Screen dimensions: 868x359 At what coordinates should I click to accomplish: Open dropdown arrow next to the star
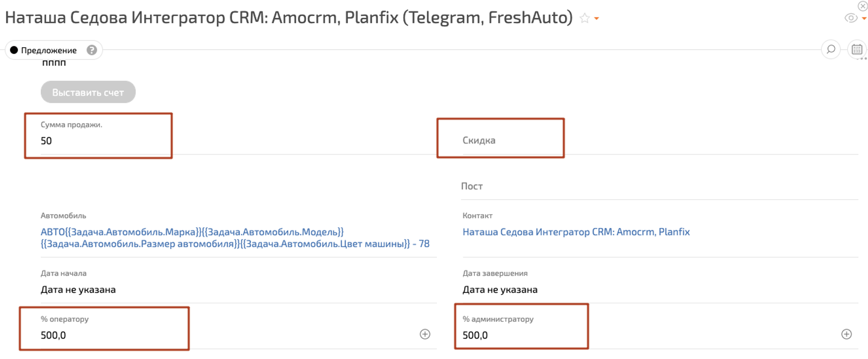click(597, 19)
